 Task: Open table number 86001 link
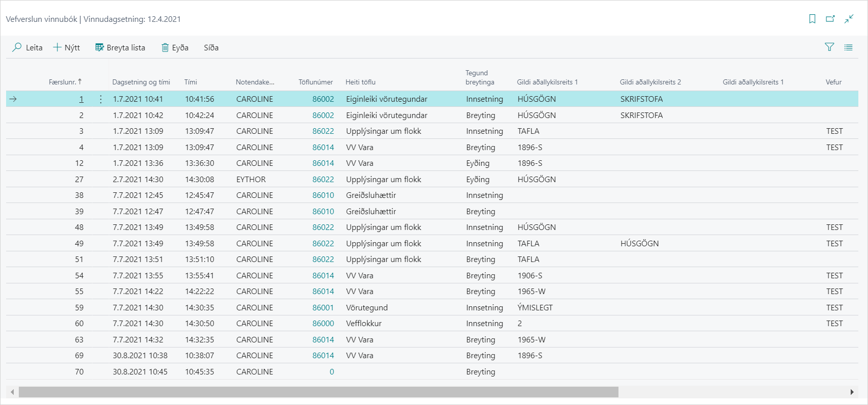[323, 307]
